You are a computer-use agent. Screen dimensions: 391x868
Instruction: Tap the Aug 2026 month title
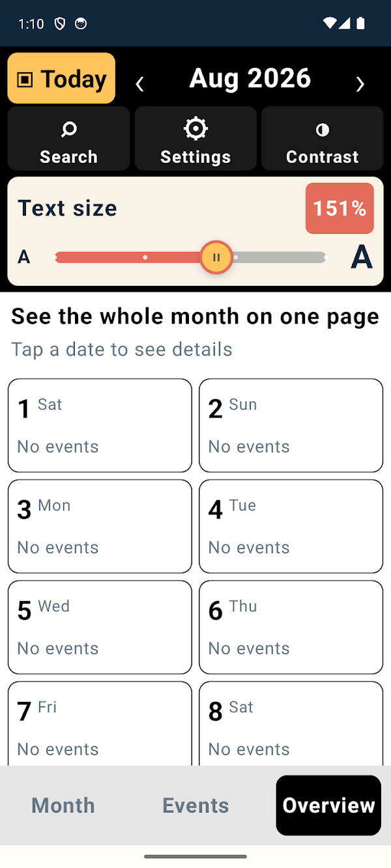coord(250,78)
